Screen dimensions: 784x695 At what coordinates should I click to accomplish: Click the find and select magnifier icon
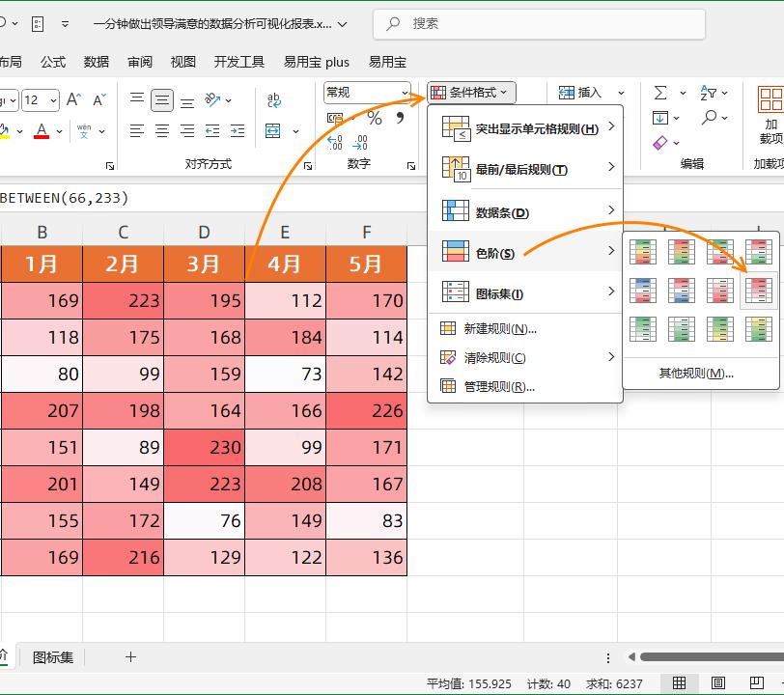pos(710,118)
